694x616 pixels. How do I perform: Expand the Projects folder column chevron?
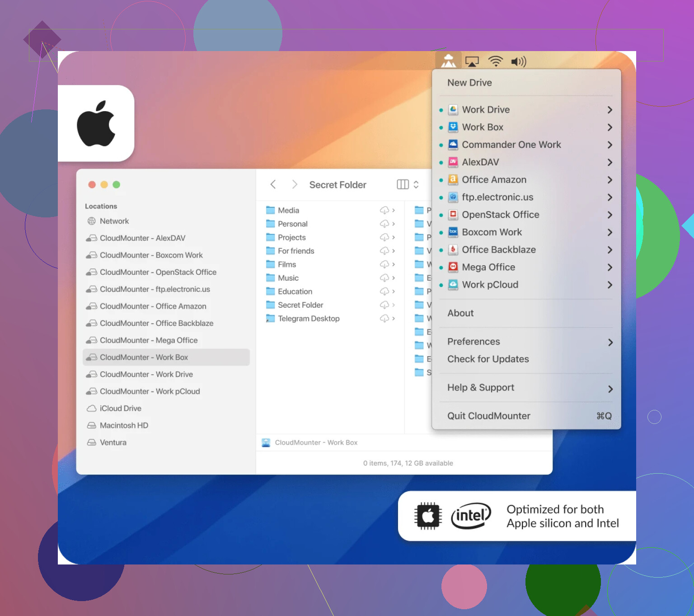pos(394,237)
